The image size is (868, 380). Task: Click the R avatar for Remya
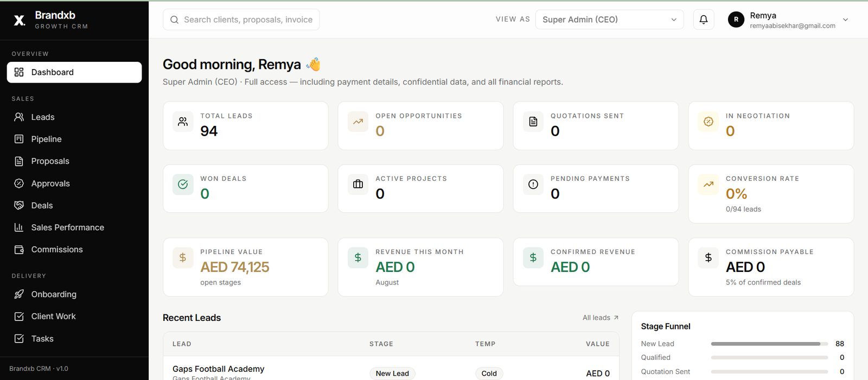click(x=736, y=20)
